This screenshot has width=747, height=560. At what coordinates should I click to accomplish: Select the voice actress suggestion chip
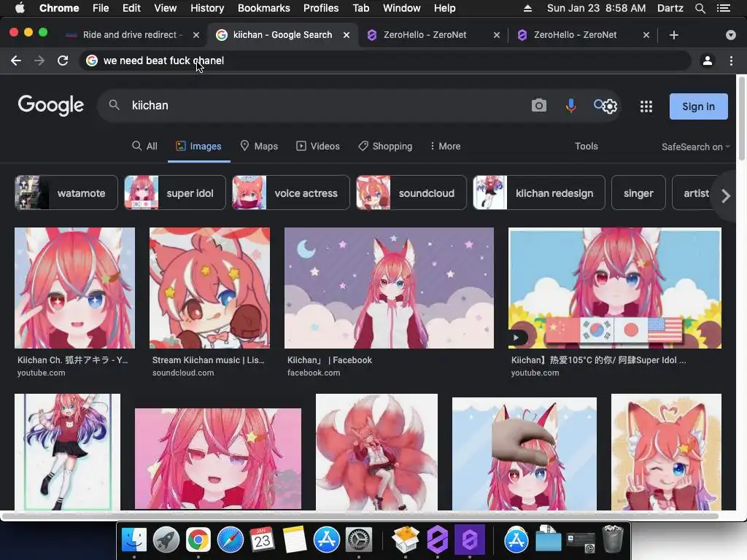[x=290, y=192]
